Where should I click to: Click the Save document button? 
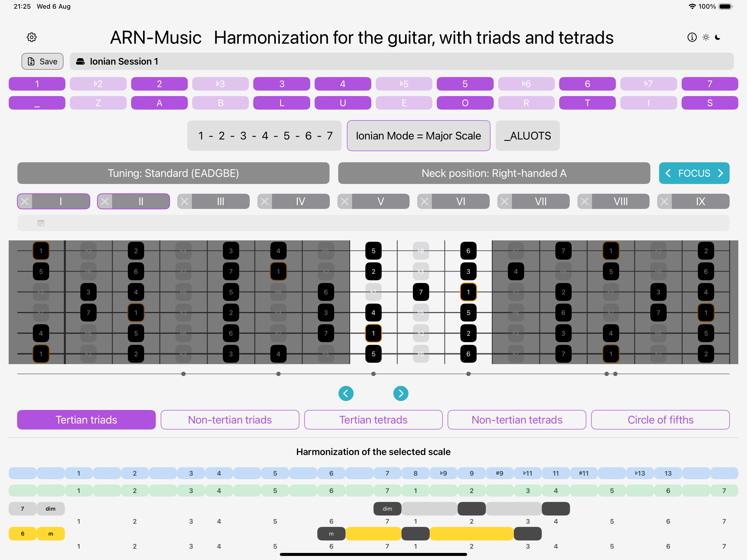coord(43,61)
